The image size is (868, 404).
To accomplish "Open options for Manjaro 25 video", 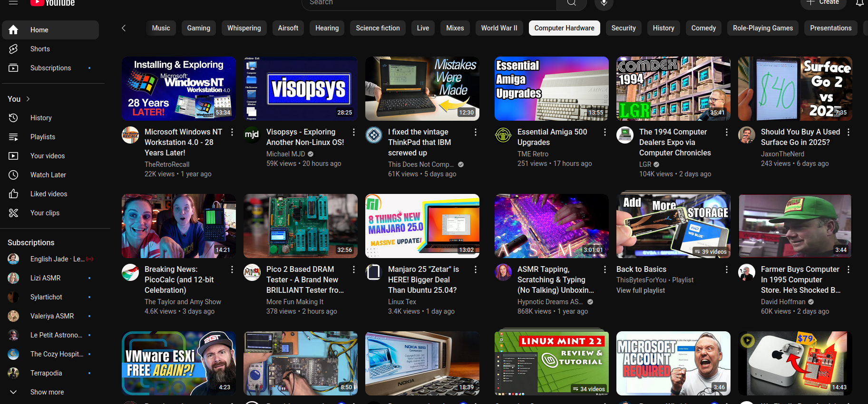I will coord(476,269).
